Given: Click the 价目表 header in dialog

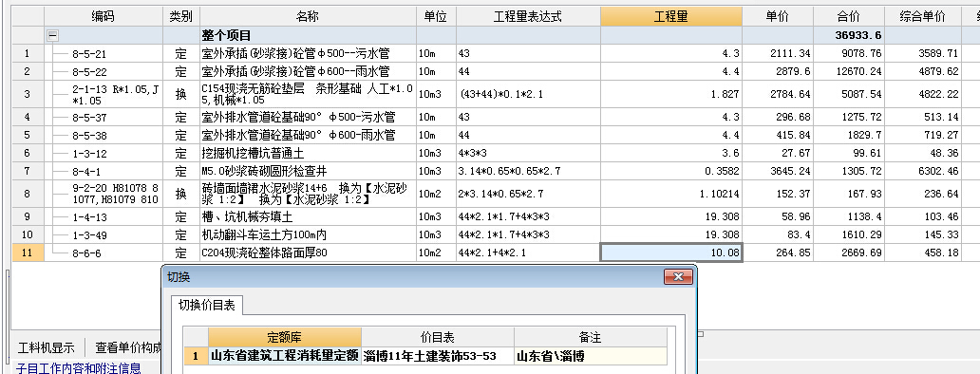Looking at the screenshot, I should [438, 338].
